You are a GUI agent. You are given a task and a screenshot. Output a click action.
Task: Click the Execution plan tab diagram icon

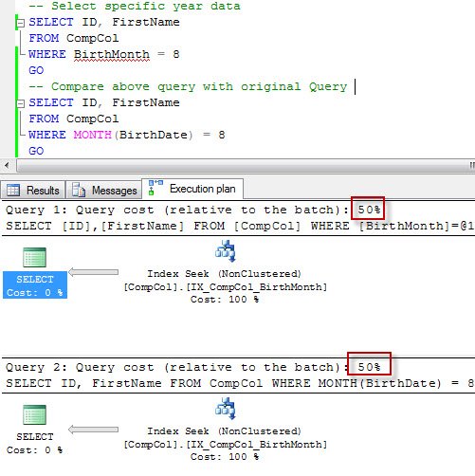pyautogui.click(x=155, y=188)
